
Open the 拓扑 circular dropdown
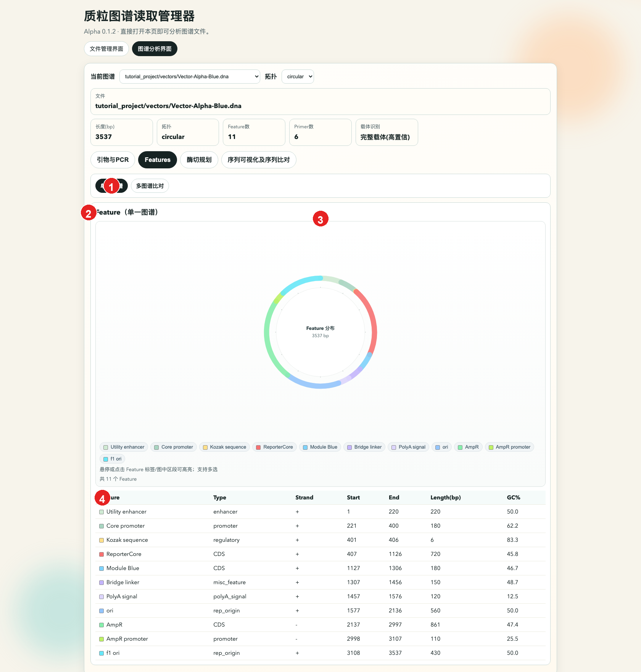pyautogui.click(x=298, y=76)
